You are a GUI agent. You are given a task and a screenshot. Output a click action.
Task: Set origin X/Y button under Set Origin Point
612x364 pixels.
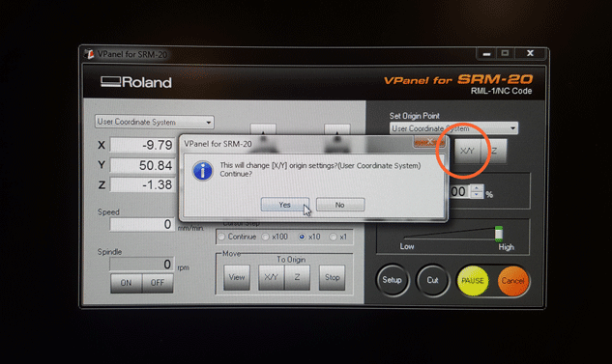point(467,151)
